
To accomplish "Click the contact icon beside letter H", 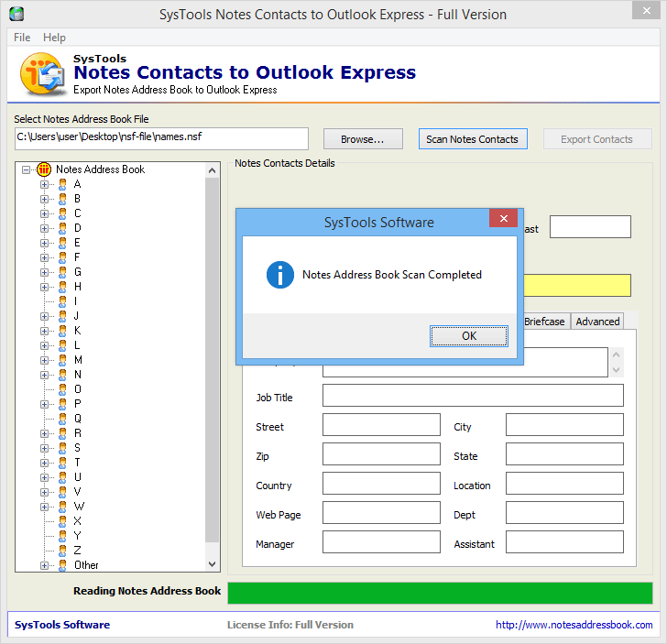I will 62,287.
